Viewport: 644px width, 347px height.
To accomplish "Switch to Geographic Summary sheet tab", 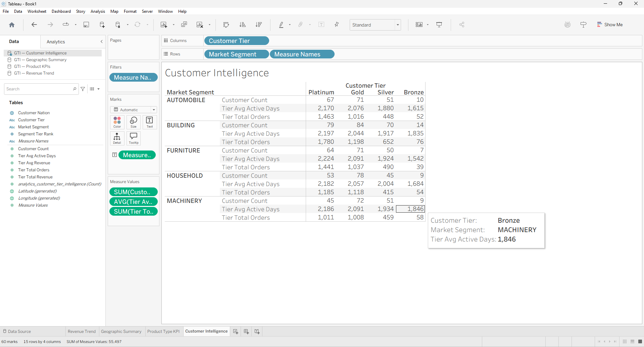I will 121,332.
